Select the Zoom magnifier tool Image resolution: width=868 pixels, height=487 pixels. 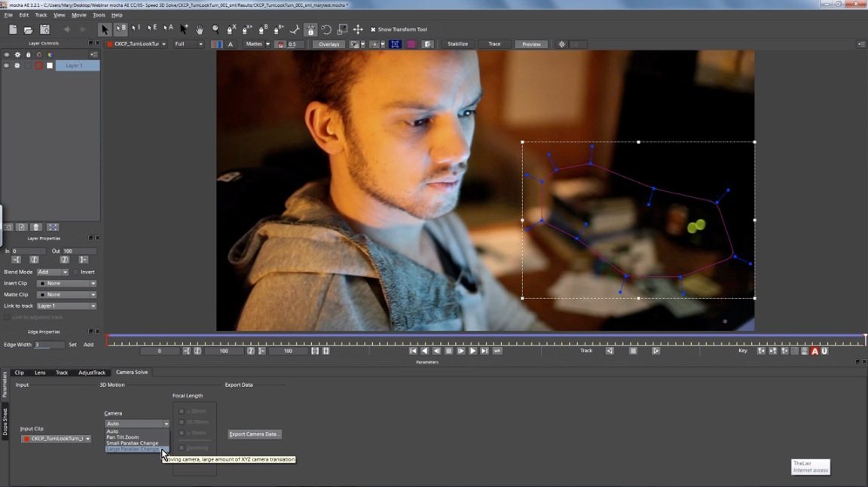pyautogui.click(x=215, y=29)
